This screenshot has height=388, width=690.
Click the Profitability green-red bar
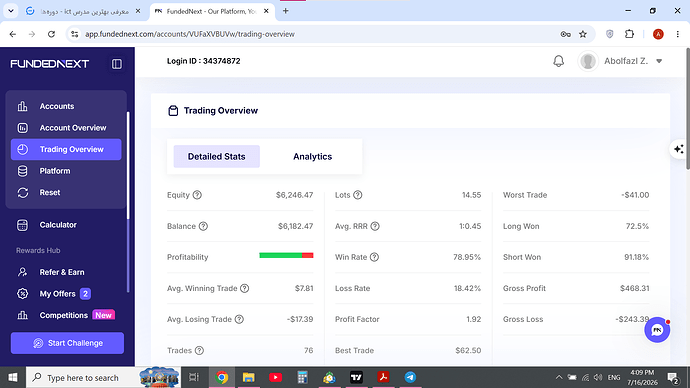[x=286, y=255]
